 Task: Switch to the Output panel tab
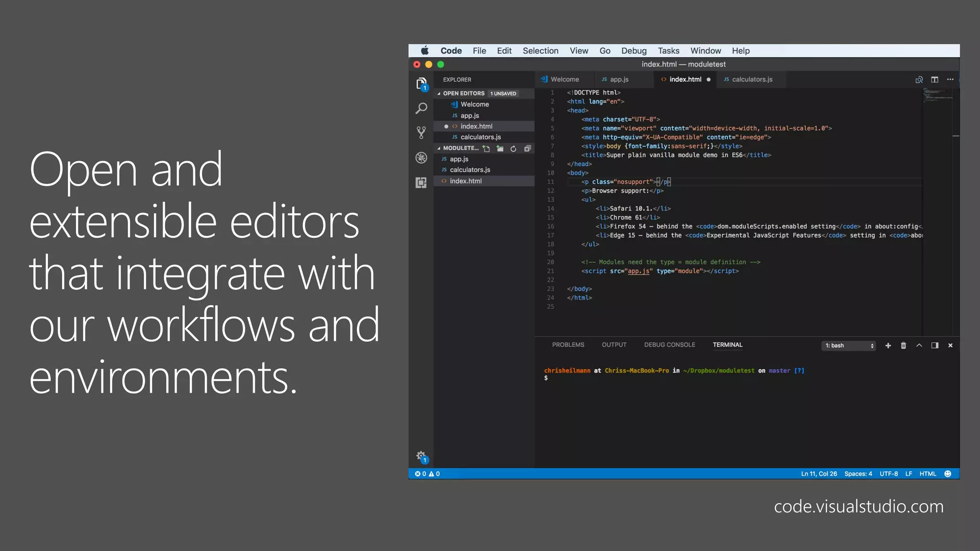point(614,345)
